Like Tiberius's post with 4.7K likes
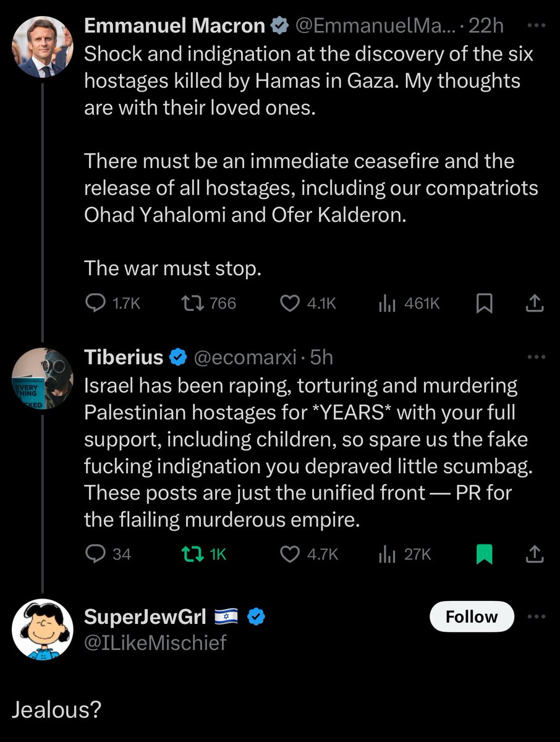560x742 pixels. 290,554
